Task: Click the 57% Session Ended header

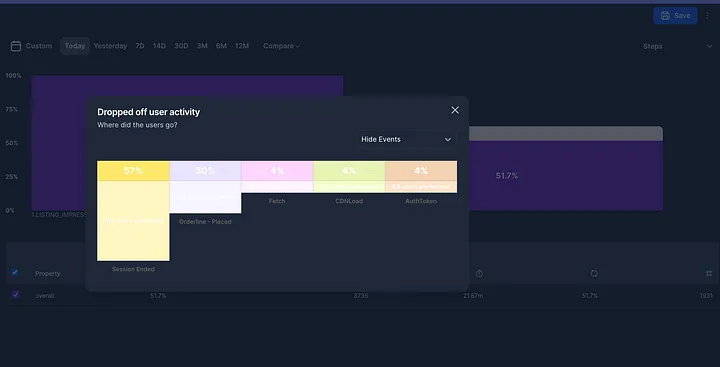Action: pos(133,171)
